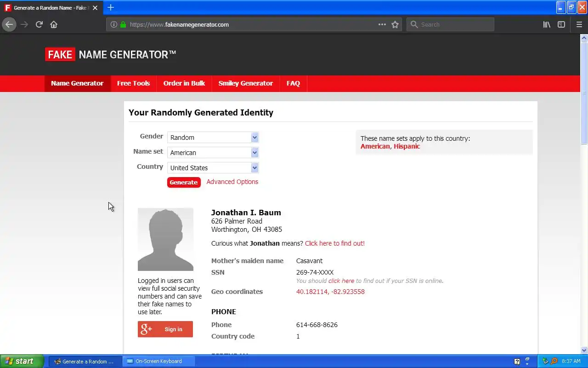Click the orange magnifier tray icon
This screenshot has width=588, height=368.
[x=554, y=361]
